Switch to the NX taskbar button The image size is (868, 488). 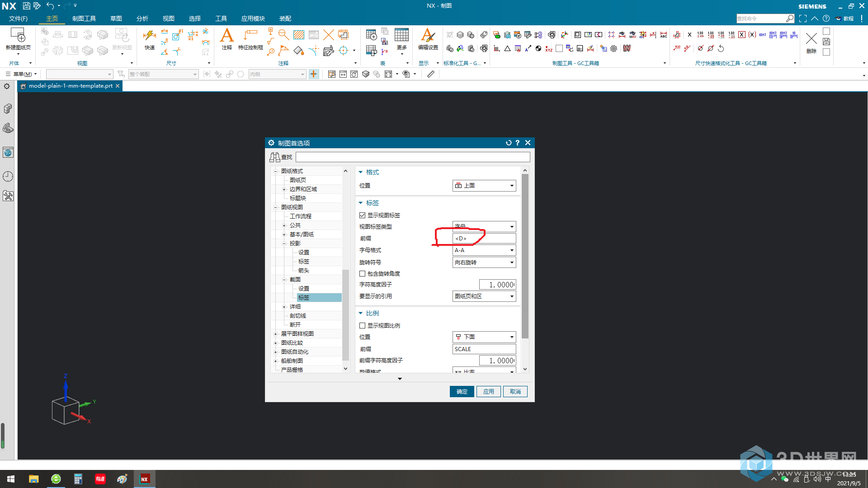tap(145, 479)
